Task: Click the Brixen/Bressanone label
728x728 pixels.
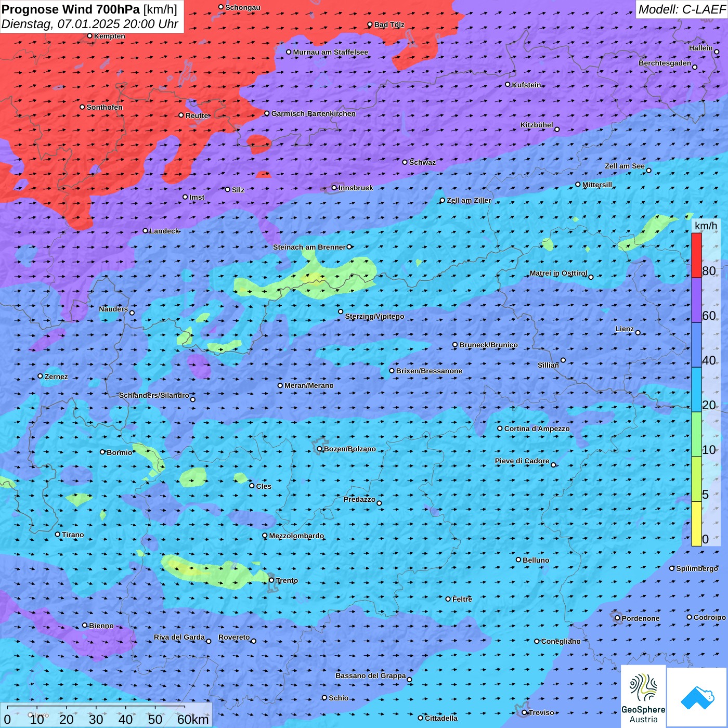Action: (429, 371)
